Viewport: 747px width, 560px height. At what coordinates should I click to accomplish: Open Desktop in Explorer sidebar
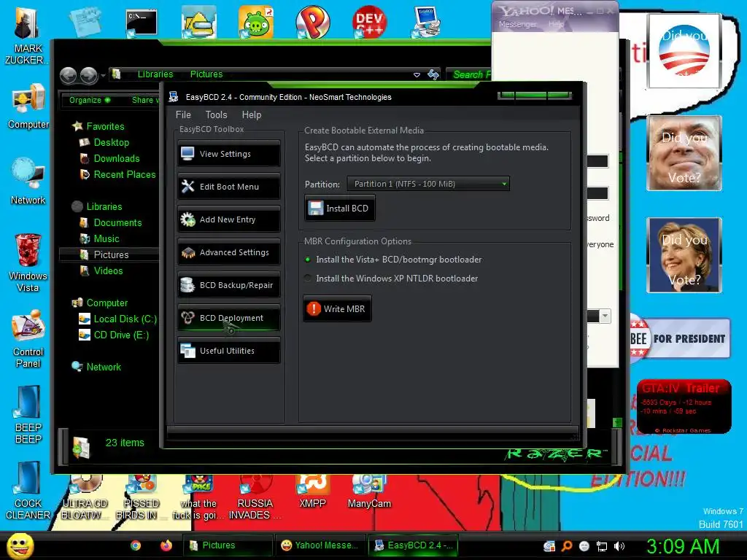[x=104, y=142]
